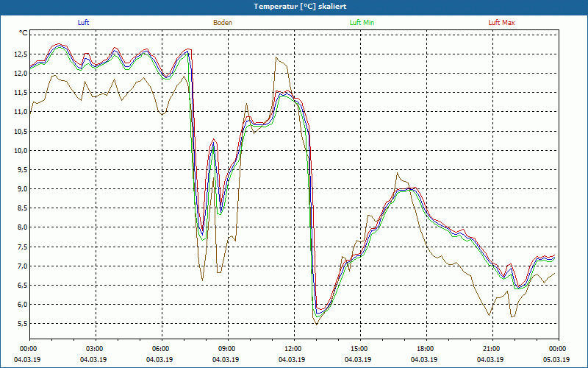Screen dimensions: 588x368
Task: Click the 5,5 y-axis value
Action: (x=22, y=323)
